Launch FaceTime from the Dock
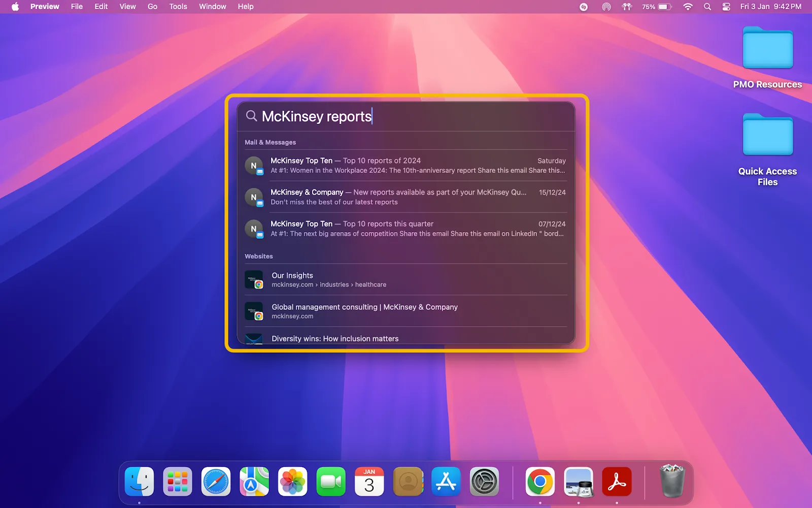Image resolution: width=812 pixels, height=508 pixels. tap(331, 481)
